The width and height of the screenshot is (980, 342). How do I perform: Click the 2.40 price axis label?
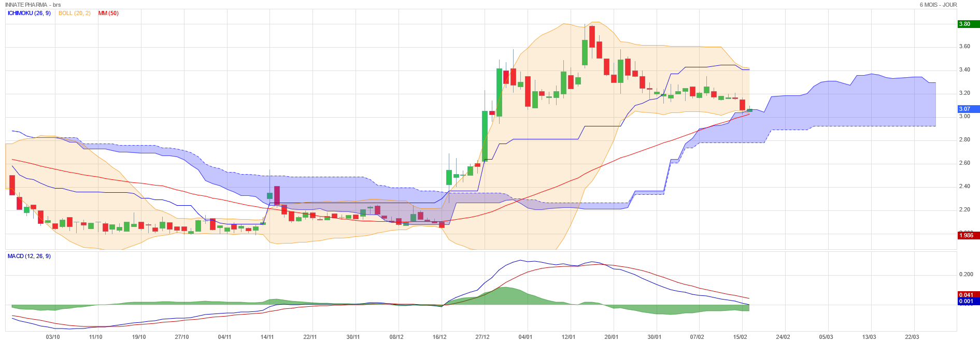click(x=964, y=186)
